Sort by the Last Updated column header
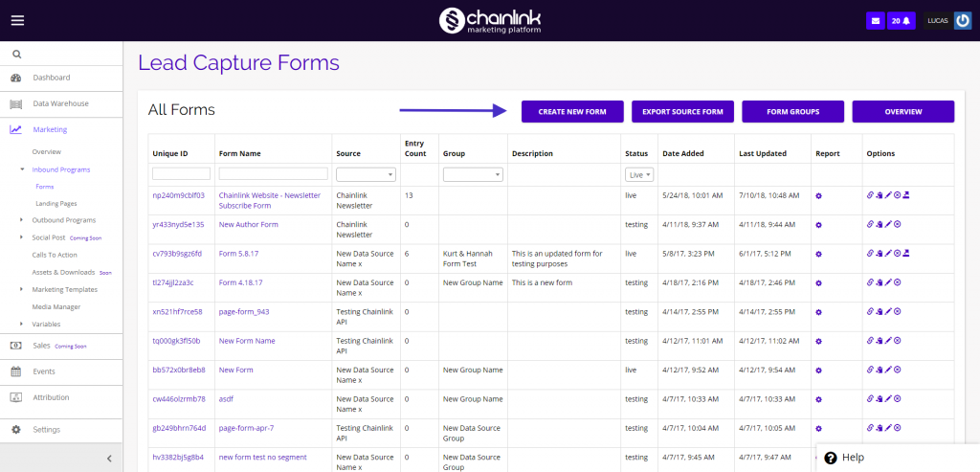The image size is (980, 472). click(x=763, y=154)
